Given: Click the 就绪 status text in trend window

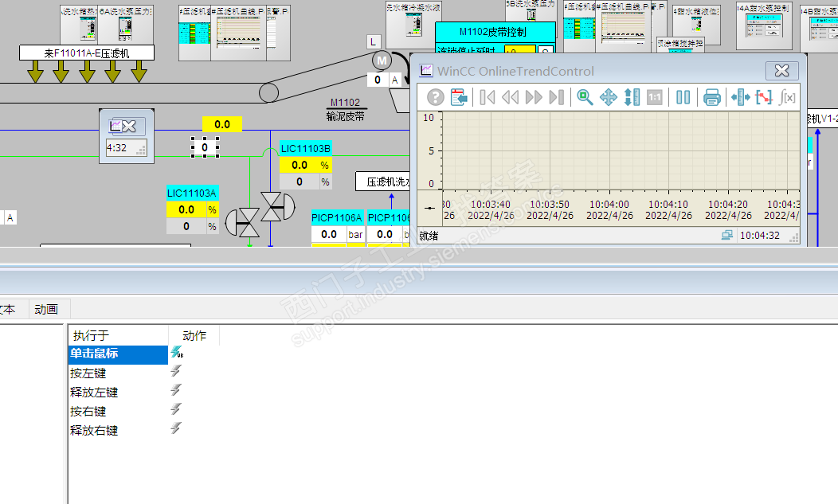Looking at the screenshot, I should click(x=429, y=236).
